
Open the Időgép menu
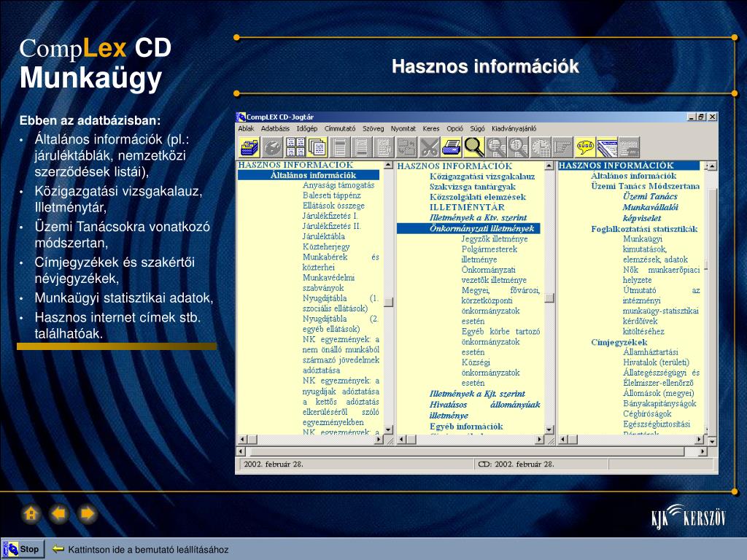click(307, 128)
